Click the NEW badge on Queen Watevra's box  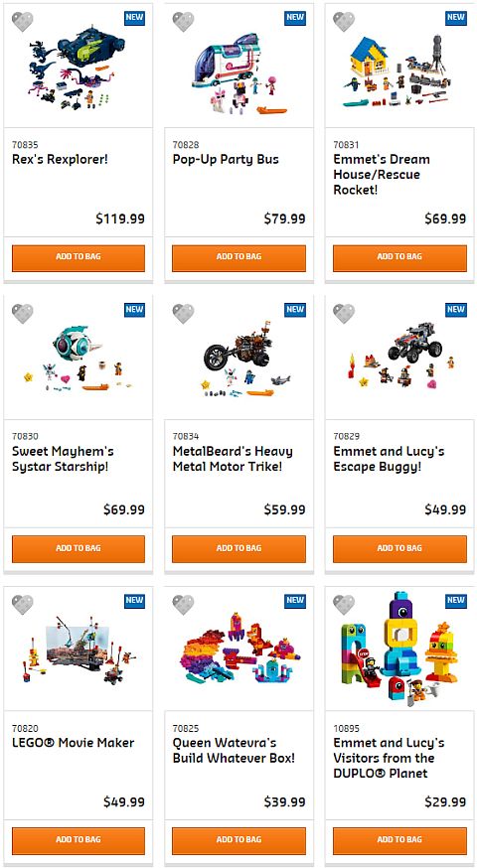coord(295,600)
